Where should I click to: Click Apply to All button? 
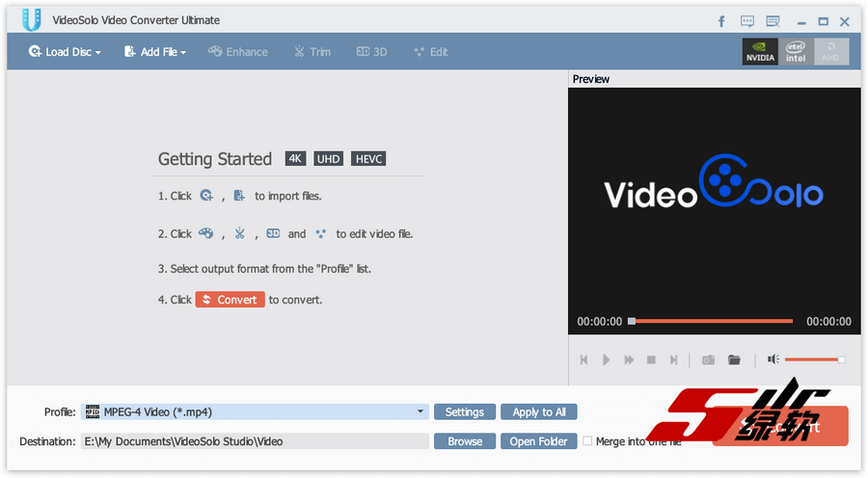(538, 412)
